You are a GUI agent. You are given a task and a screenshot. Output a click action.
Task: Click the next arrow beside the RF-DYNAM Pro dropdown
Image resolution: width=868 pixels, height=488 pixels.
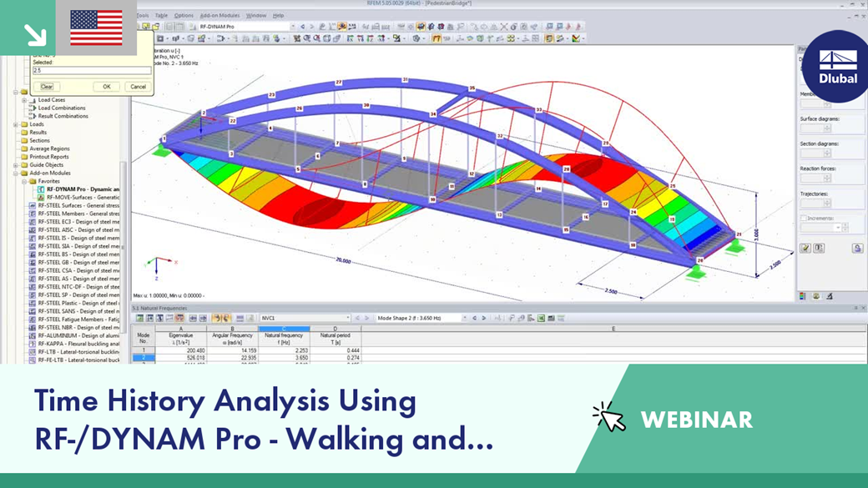(x=311, y=27)
